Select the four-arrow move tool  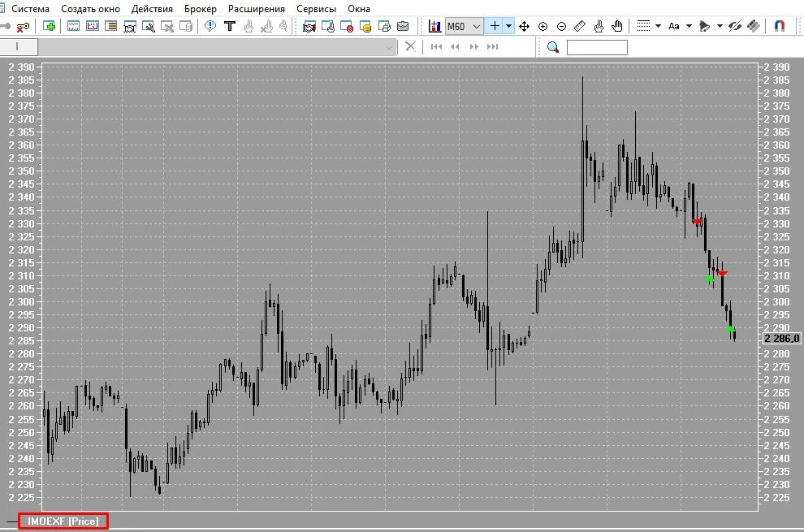coord(524,26)
